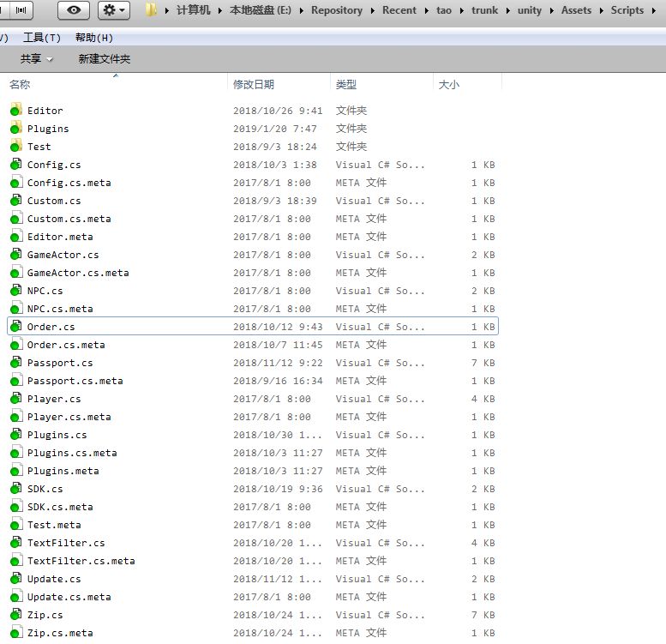Click the NPC.cs file icon
The image size is (666, 644).
pos(15,290)
